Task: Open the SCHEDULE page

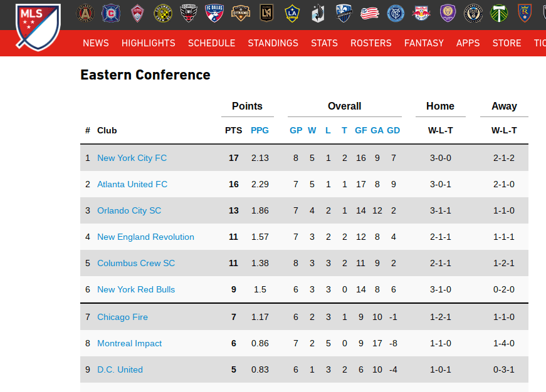Action: (x=211, y=43)
